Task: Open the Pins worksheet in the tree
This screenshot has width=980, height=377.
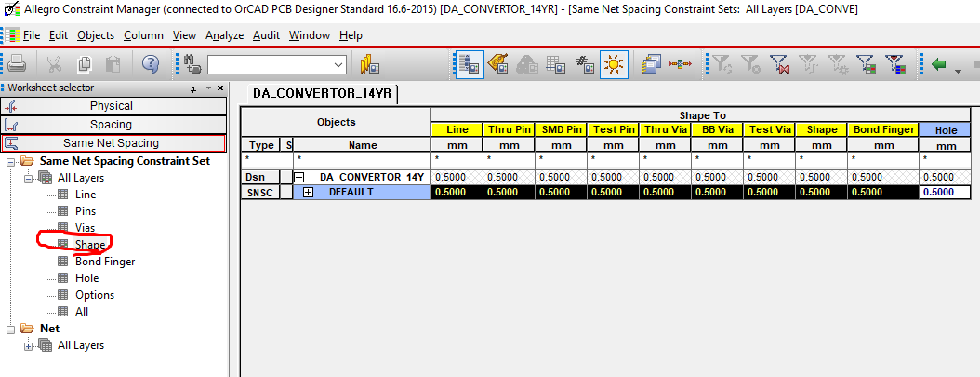Action: 86,211
